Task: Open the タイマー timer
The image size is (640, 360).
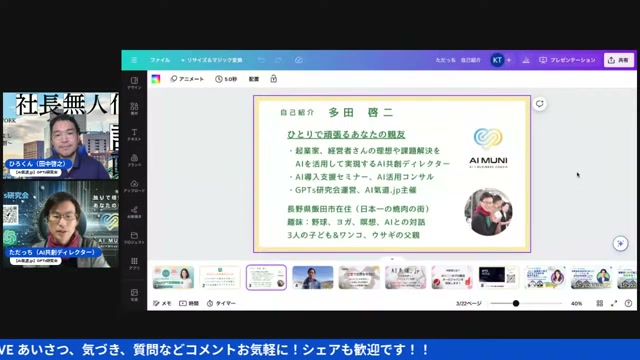Action: tap(221, 303)
